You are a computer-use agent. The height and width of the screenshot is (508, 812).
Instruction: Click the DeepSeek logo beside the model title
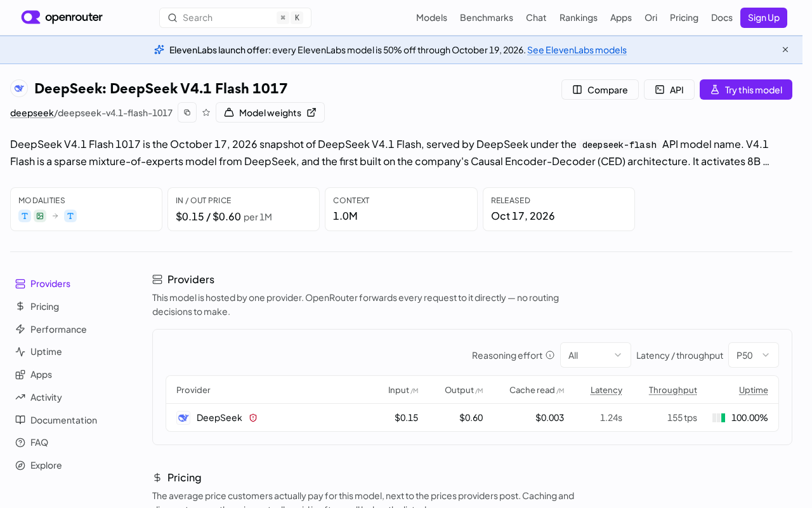(19, 88)
